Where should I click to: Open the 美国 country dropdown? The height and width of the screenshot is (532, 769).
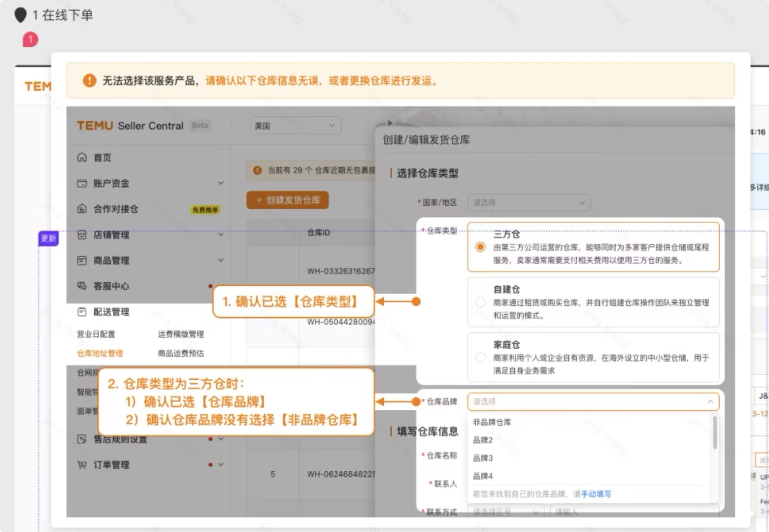[x=295, y=126]
